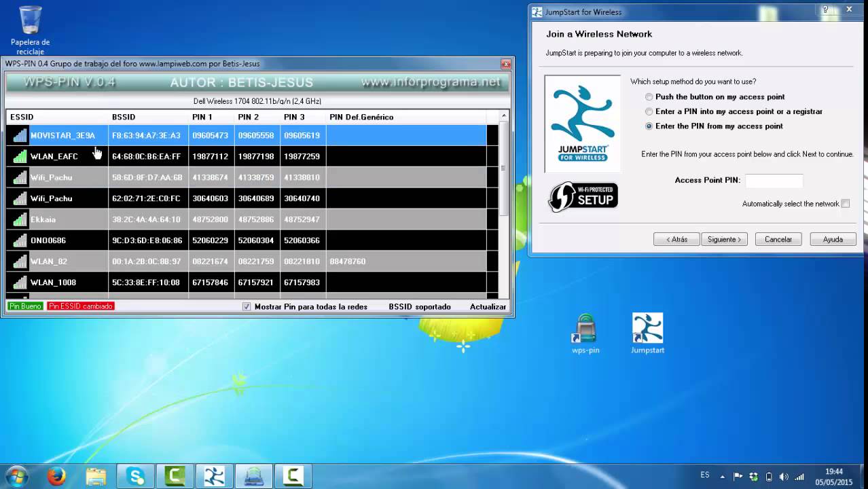This screenshot has width=868, height=489.
Task: Click the signal icon of WLAN_82 row
Action: click(20, 261)
